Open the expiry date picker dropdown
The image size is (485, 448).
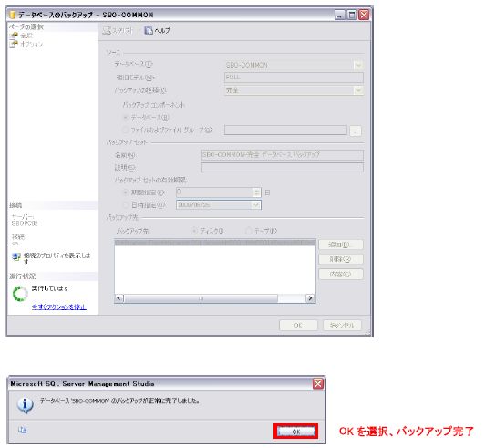pos(256,205)
